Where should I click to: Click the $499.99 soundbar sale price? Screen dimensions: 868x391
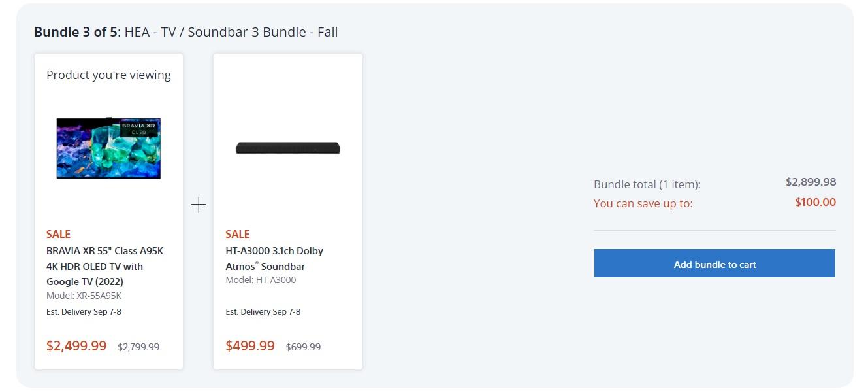250,346
